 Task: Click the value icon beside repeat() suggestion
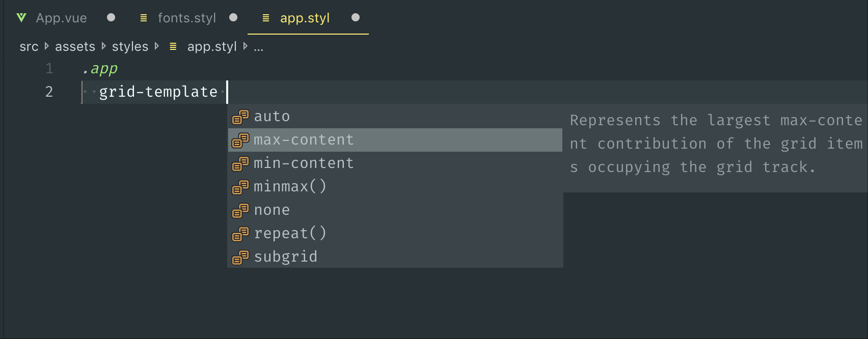(x=240, y=234)
